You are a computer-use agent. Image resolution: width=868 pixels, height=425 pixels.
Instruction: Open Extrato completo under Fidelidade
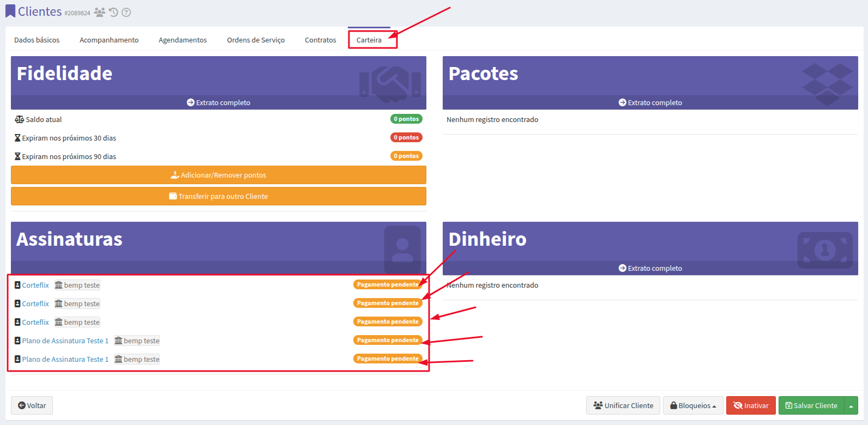coord(219,102)
